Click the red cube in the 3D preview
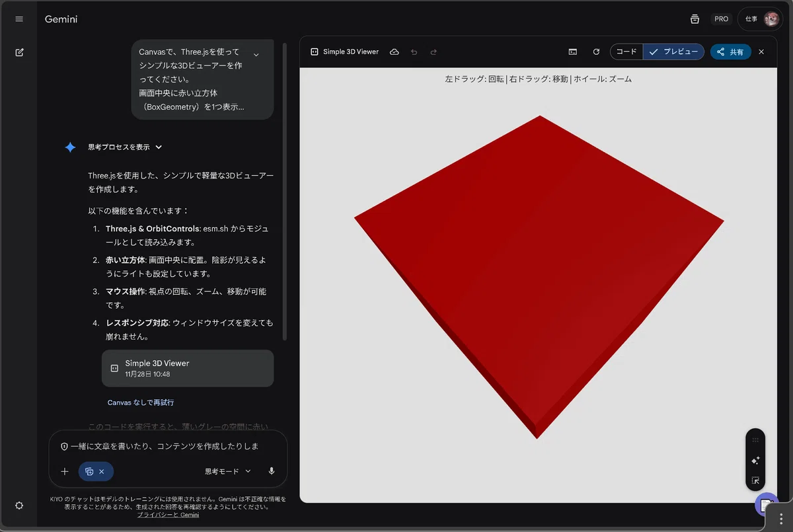This screenshot has height=532, width=793. (539, 277)
